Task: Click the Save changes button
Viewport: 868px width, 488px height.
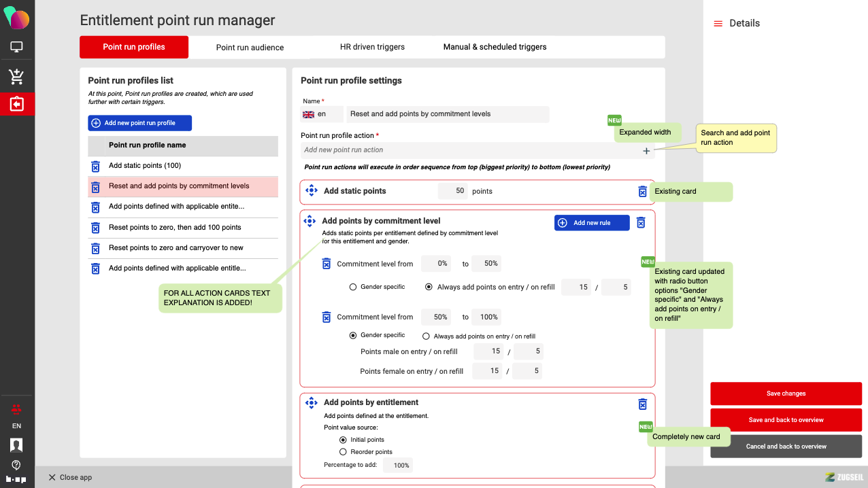Action: [x=786, y=394]
